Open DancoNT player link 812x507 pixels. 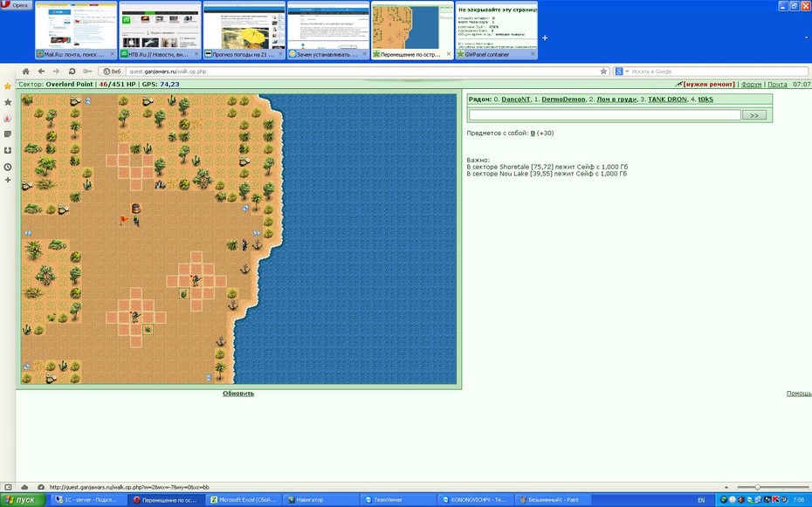click(x=516, y=99)
